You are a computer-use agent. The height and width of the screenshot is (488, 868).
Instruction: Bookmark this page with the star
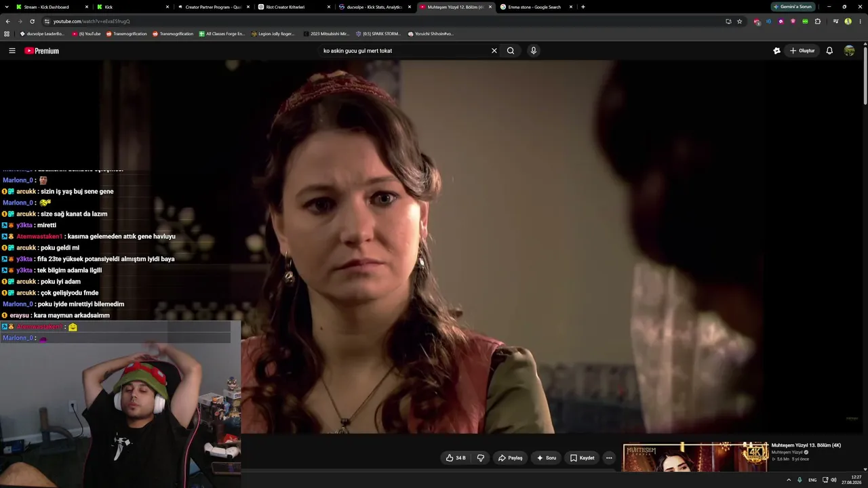(x=740, y=21)
